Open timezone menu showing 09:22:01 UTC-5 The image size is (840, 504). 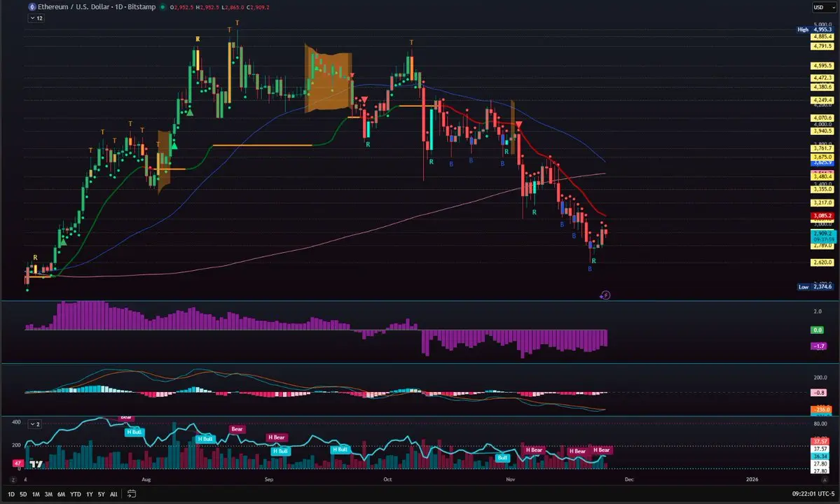point(813,493)
